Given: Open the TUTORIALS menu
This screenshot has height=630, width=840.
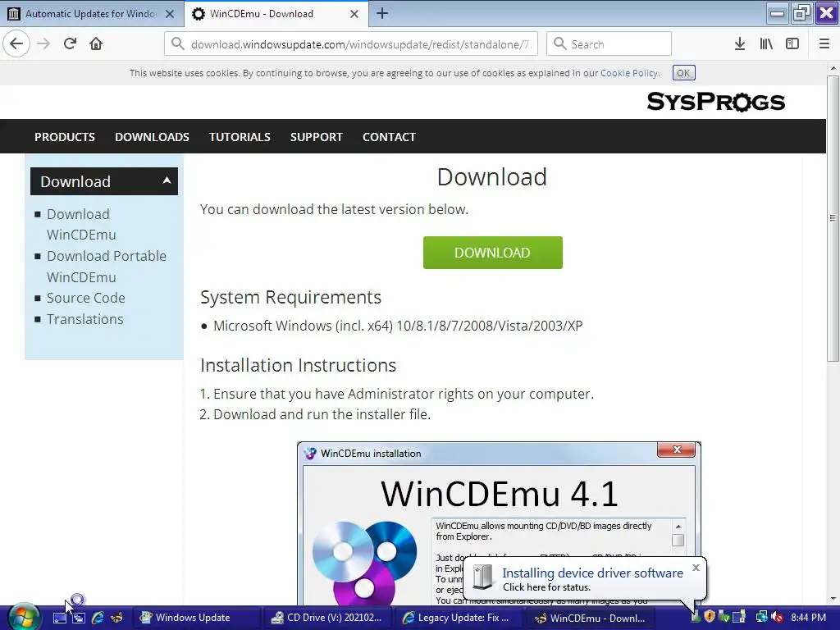Looking at the screenshot, I should point(240,137).
